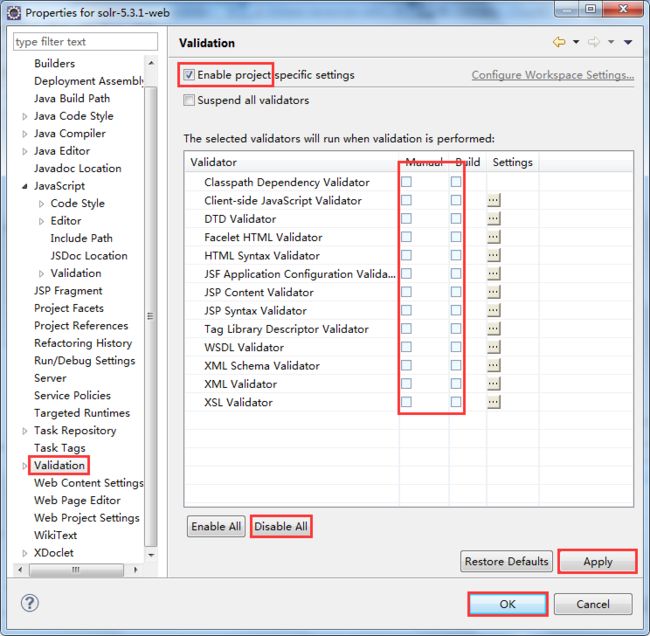Open forward history dropdown arrow
The image size is (650, 636).
611,42
